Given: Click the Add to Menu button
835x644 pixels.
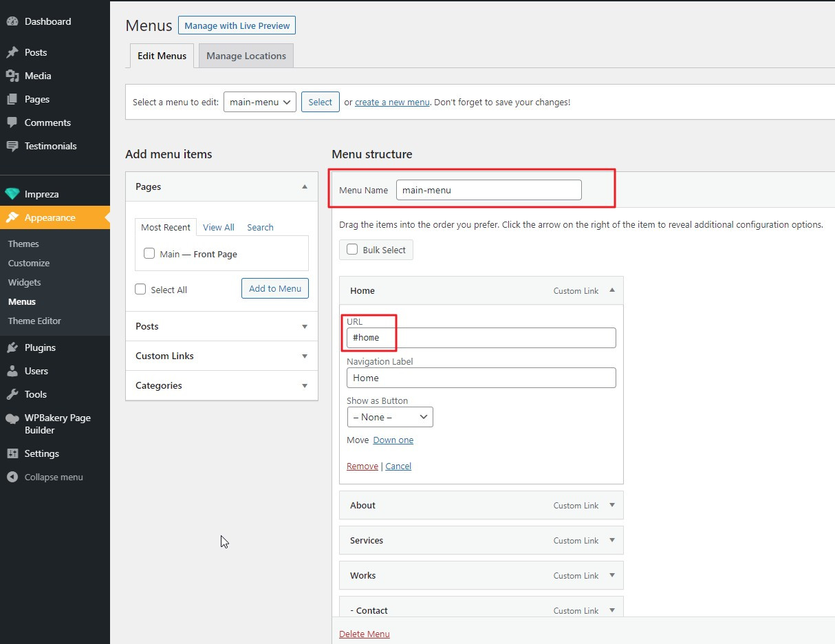Looking at the screenshot, I should click(275, 288).
